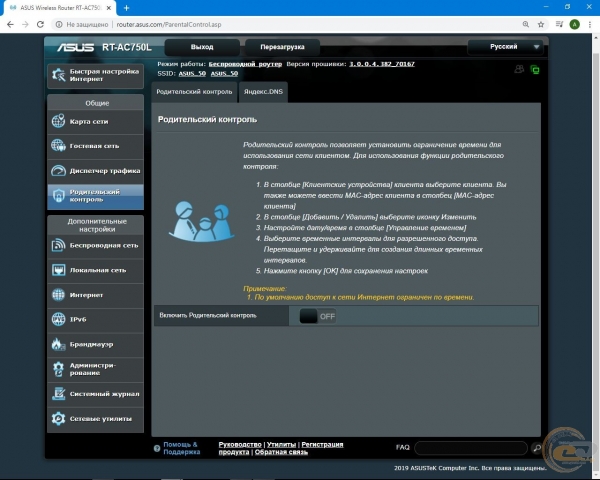
Task: Open Быстрая настройка Интернет wizard
Action: [x=95, y=76]
